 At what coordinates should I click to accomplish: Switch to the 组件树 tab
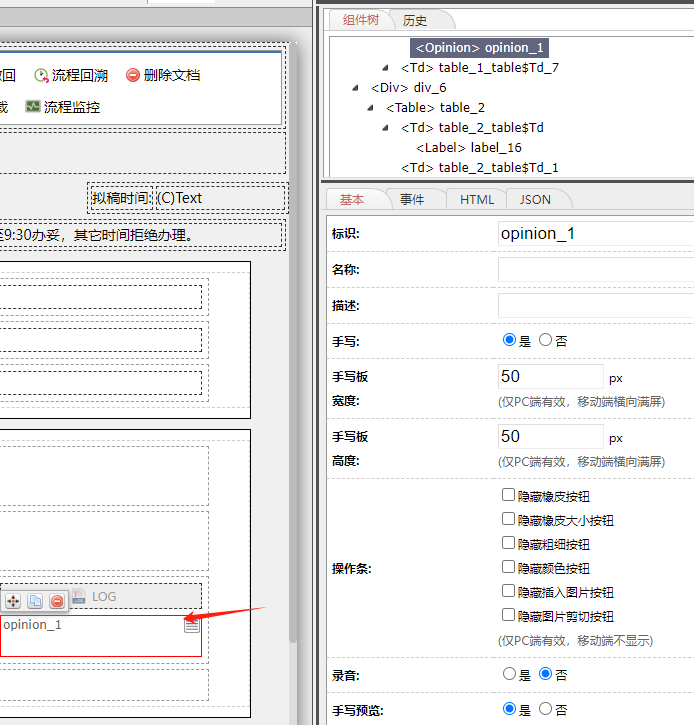(361, 20)
